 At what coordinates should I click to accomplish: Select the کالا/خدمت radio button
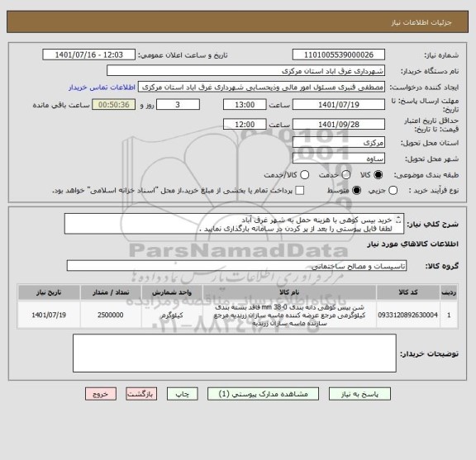304,175
